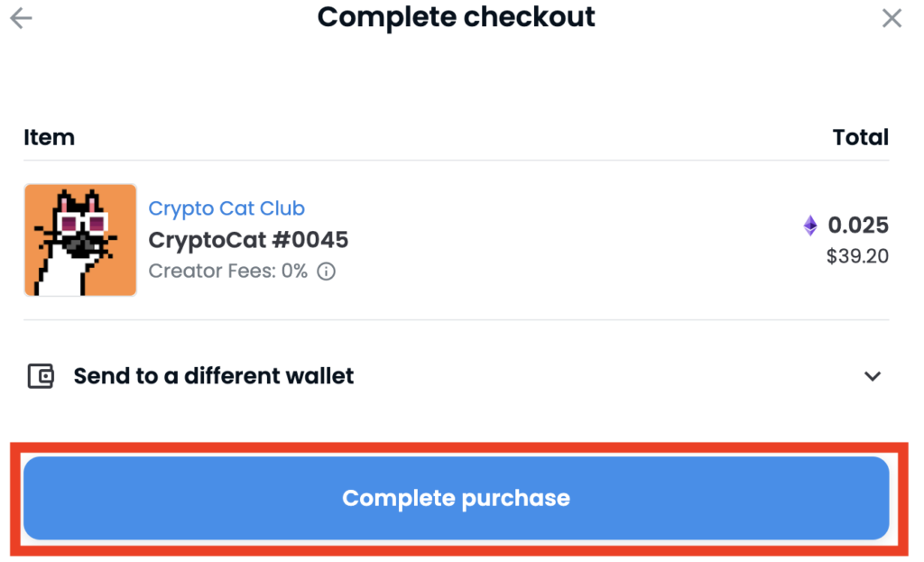Click the Complete checkout heading
The width and height of the screenshot is (924, 562).
click(456, 17)
